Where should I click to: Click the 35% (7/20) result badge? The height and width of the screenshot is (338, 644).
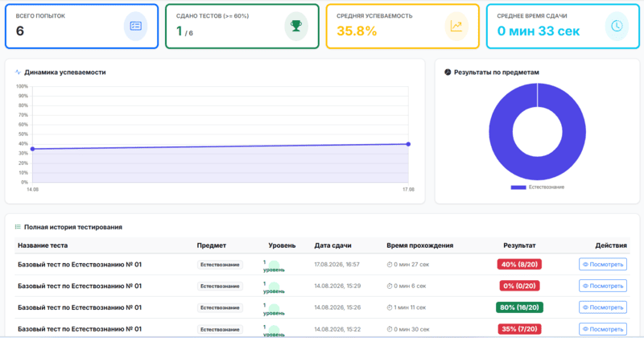pos(519,329)
